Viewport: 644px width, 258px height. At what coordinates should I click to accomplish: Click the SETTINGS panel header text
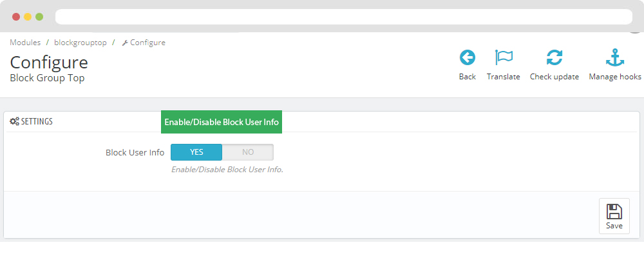click(37, 122)
